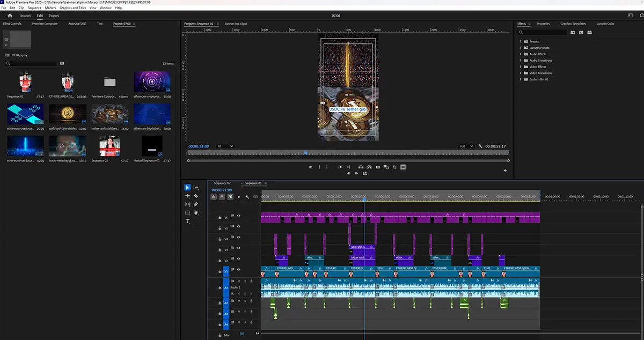
Task: Open the Markers menu
Action: (x=50, y=8)
